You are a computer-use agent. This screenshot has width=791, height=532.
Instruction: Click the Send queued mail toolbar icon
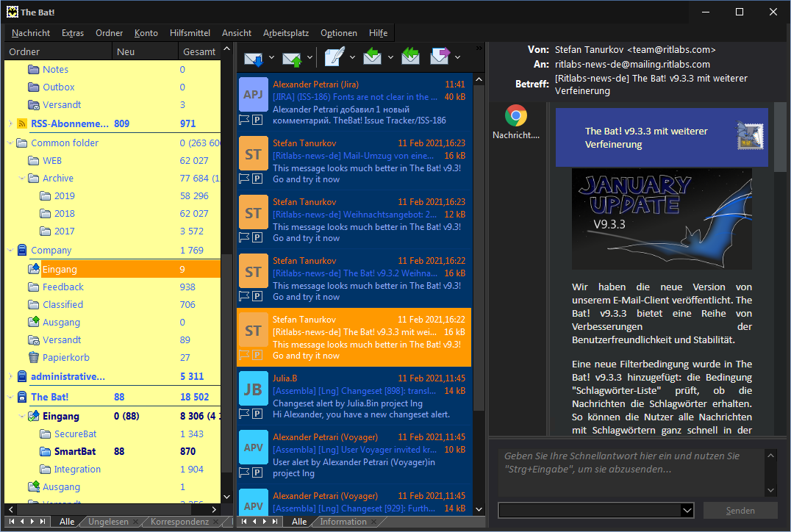pyautogui.click(x=292, y=58)
